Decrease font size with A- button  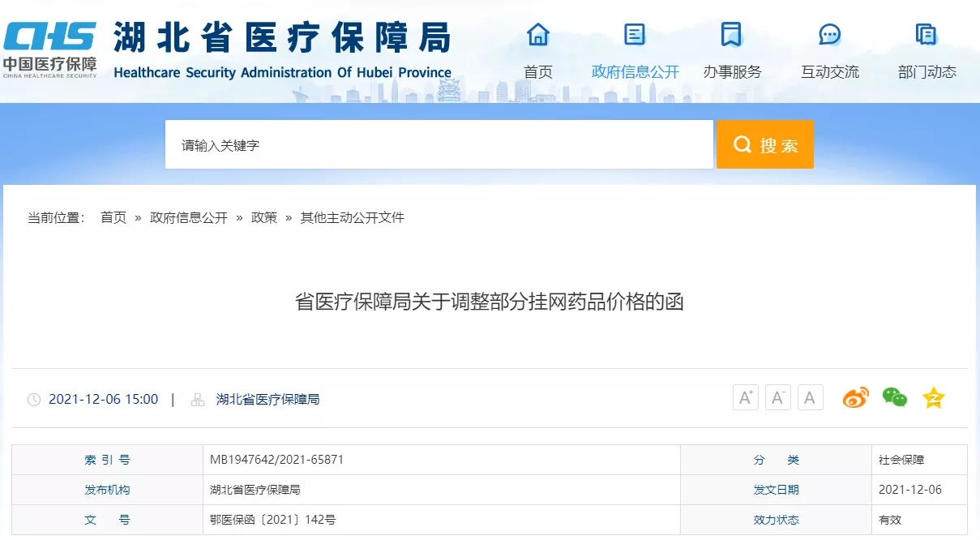pyautogui.click(x=777, y=398)
